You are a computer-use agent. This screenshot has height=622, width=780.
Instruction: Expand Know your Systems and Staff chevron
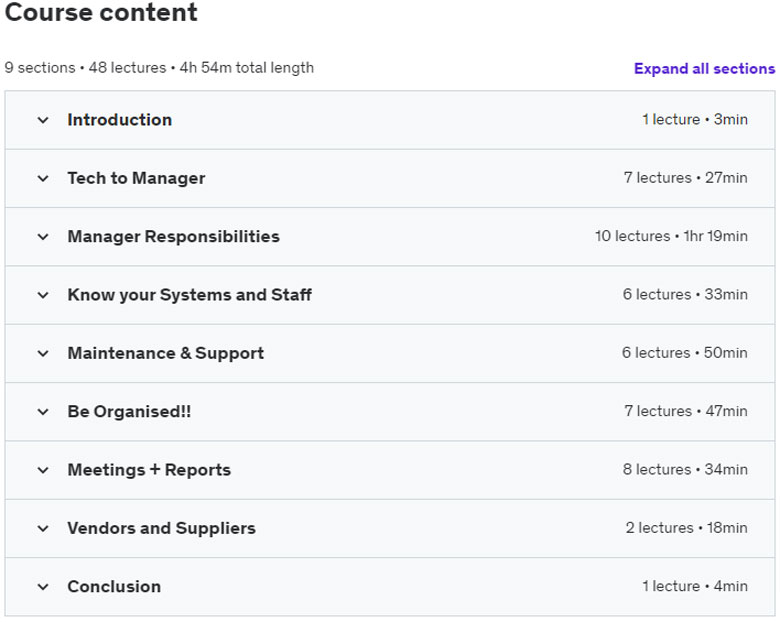point(43,295)
